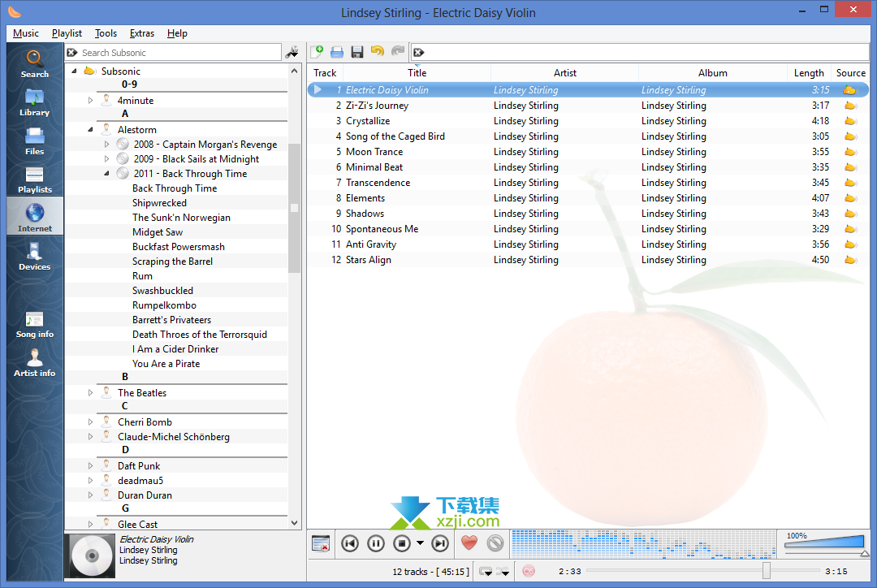Stop playback

[x=402, y=543]
